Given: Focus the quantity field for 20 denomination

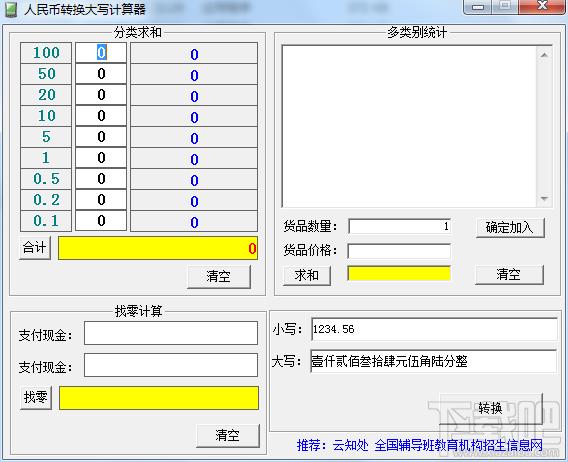Looking at the screenshot, I should click(101, 95).
